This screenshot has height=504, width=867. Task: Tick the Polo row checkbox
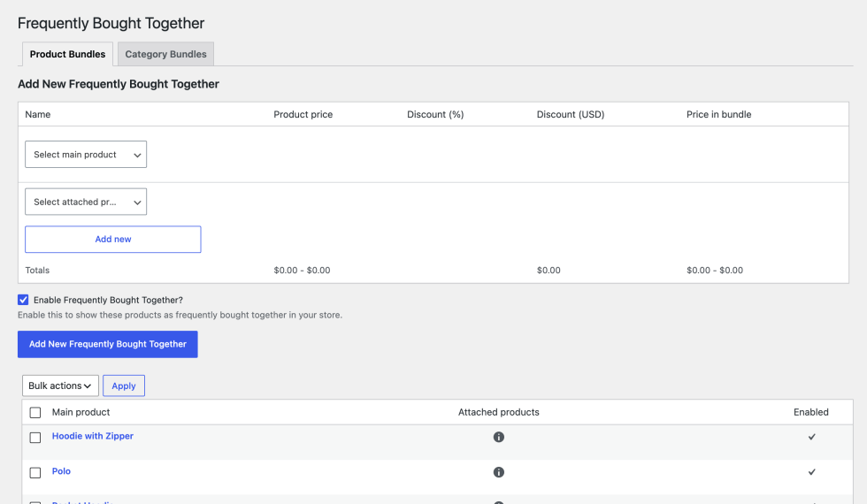click(35, 473)
